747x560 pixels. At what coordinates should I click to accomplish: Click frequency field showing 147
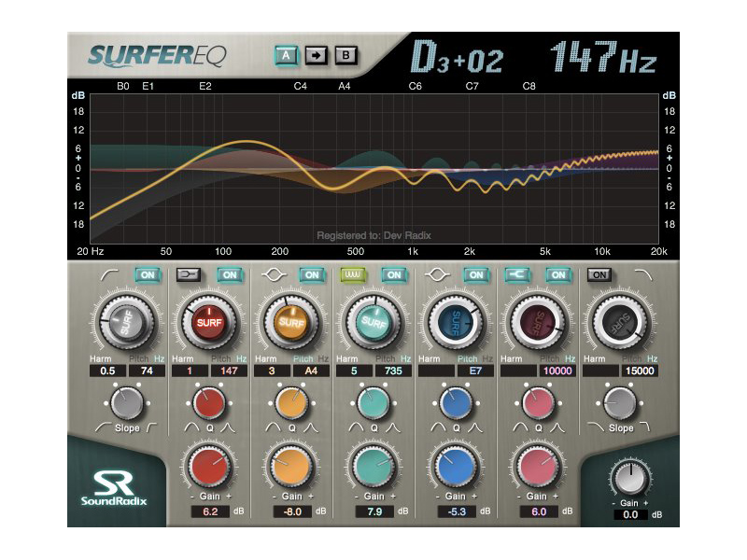tap(229, 371)
